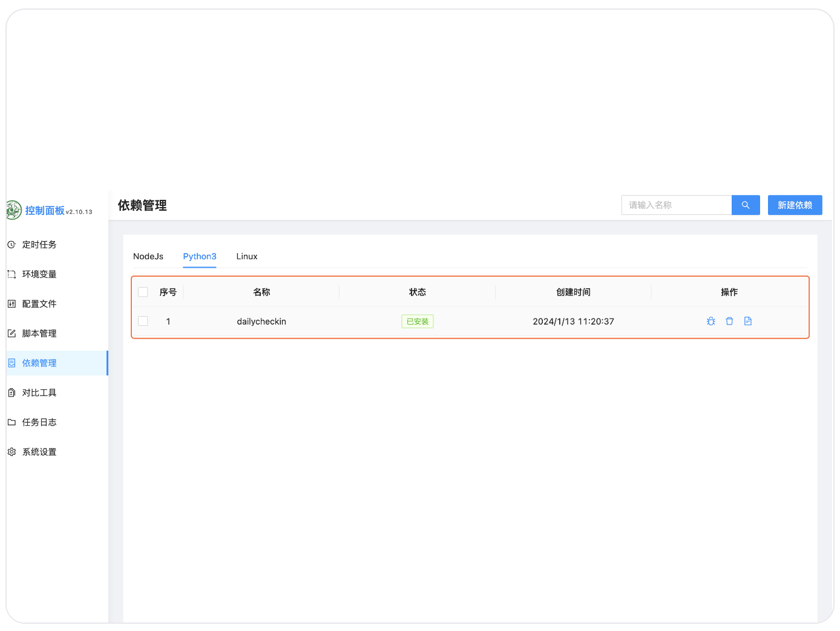The image size is (840, 631).
Task: Click the 控制面板 logo in the sidebar header
Action: click(x=44, y=211)
